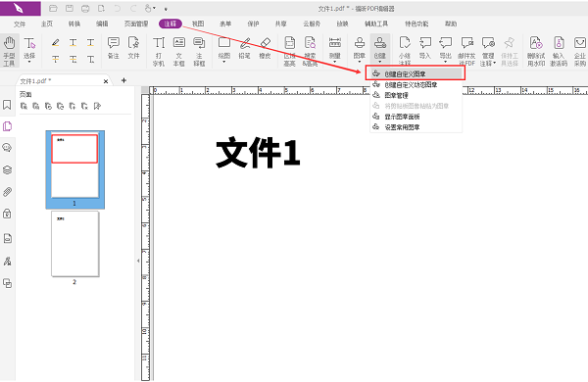Click the Open file icon in quick toolbar

(53, 8)
